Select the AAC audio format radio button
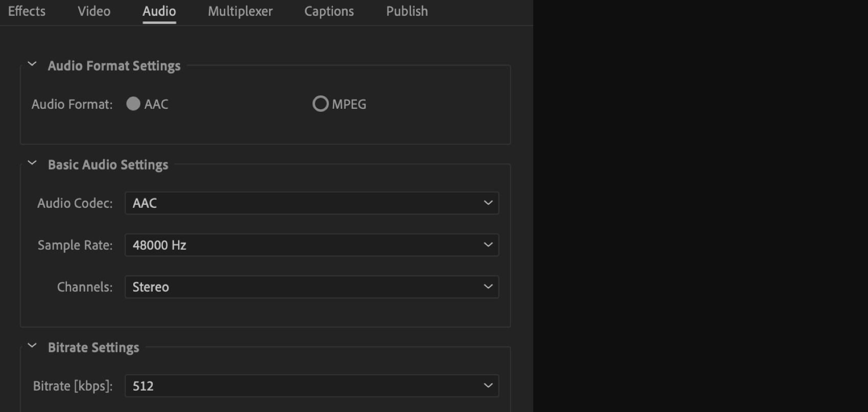This screenshot has width=868, height=412. tap(133, 104)
